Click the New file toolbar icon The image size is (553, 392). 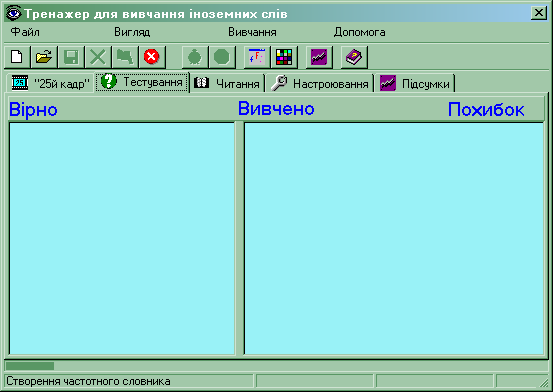(17, 57)
